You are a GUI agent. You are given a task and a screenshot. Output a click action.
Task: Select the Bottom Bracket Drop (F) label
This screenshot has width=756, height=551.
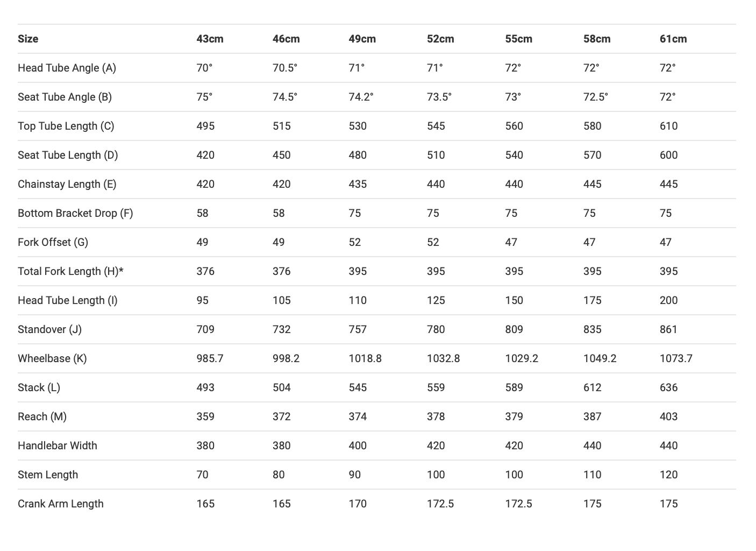75,213
